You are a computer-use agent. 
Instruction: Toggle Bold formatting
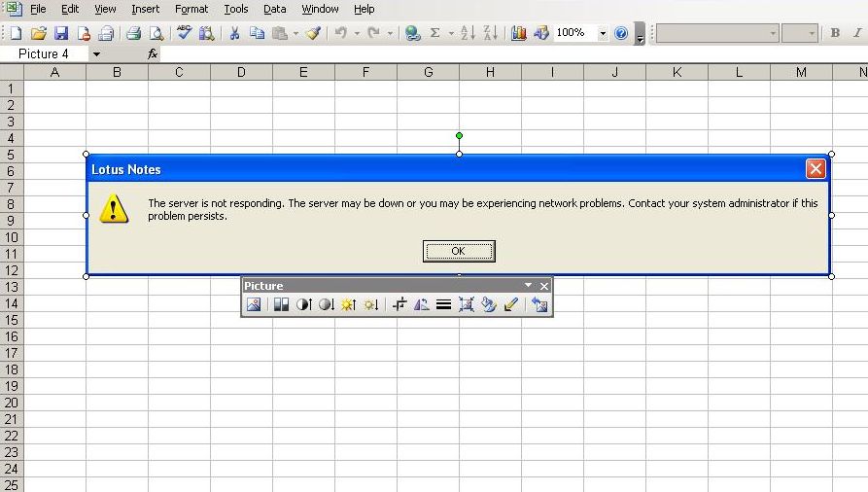[x=835, y=33]
